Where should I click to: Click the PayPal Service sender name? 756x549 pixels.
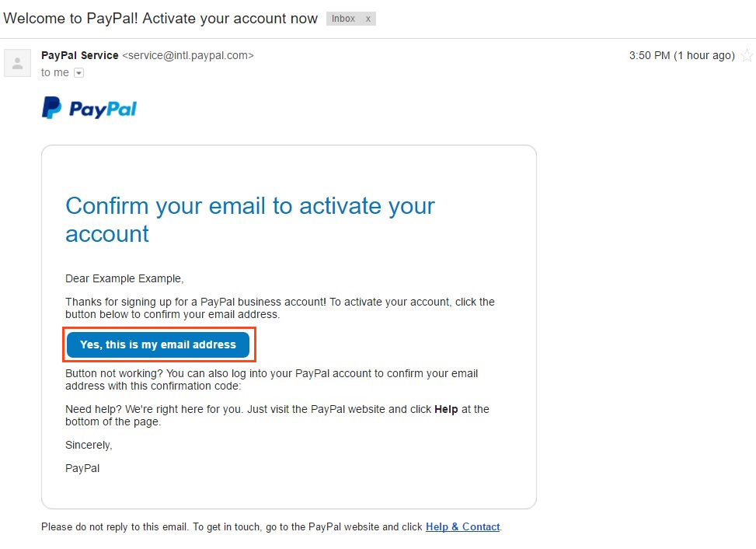[x=80, y=55]
